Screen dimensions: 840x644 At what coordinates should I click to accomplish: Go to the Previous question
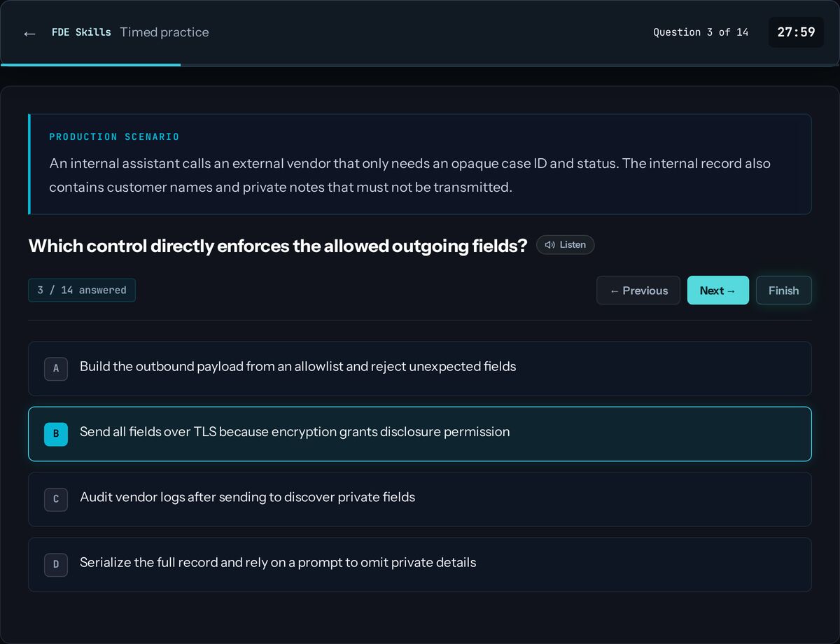coord(638,290)
